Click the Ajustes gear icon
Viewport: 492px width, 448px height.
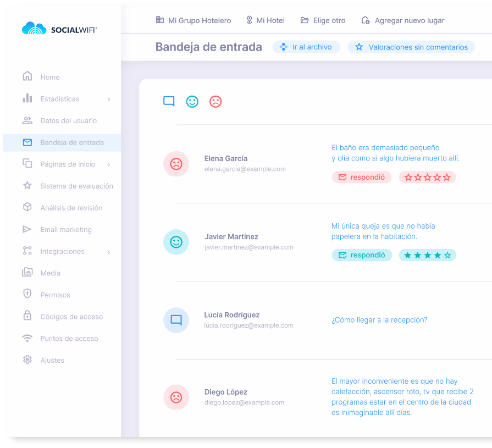(27, 359)
